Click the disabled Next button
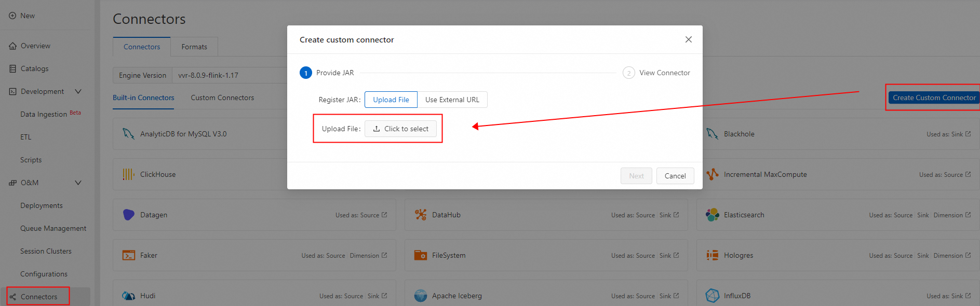Viewport: 980px width, 306px height. tap(636, 176)
